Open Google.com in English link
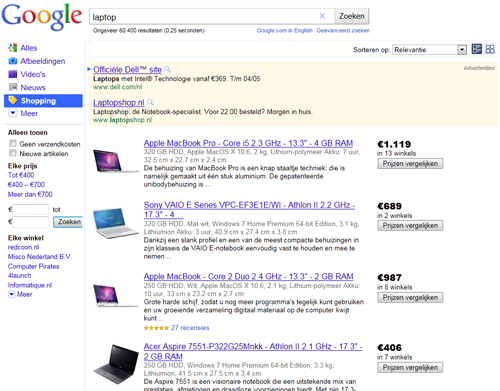The width and height of the screenshot is (500, 391). coord(284,31)
